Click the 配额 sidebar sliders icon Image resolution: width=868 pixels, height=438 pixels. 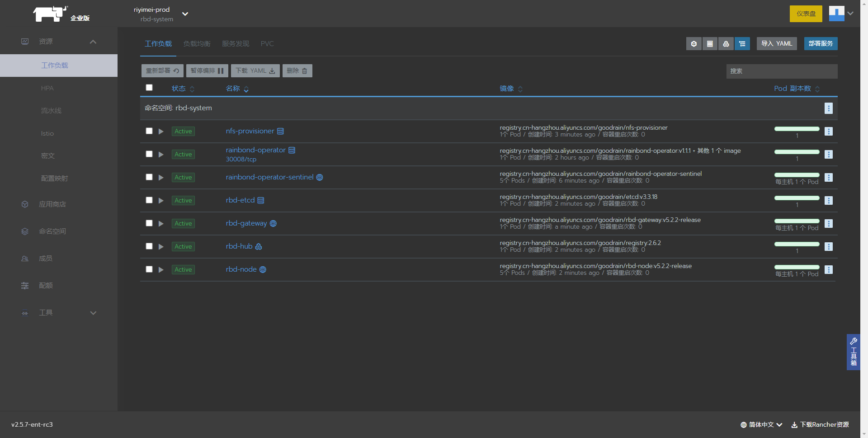tap(25, 286)
